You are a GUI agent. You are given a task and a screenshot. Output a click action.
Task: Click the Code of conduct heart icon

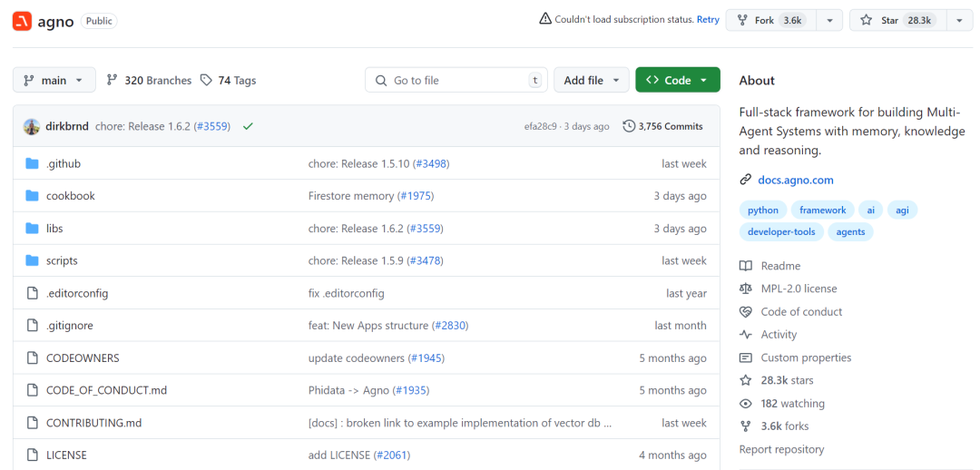(745, 312)
